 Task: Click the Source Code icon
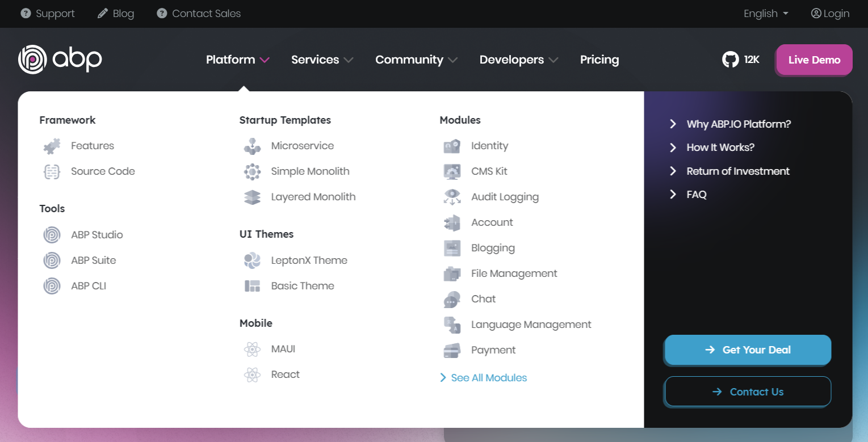coord(52,172)
